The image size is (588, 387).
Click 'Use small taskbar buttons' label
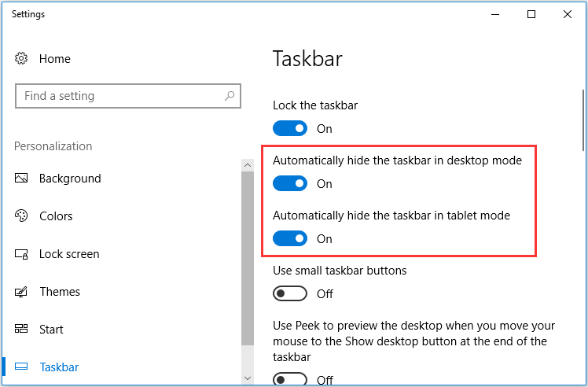pos(340,271)
